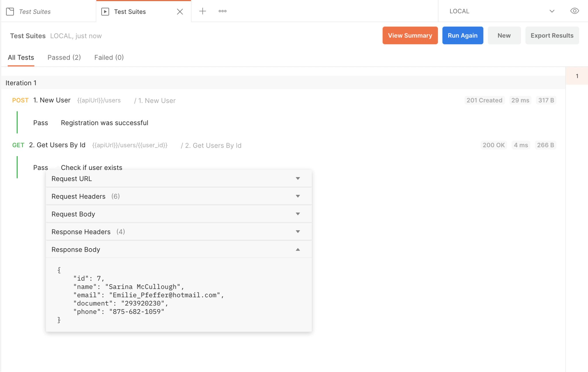Click the Export Results button
Screen dimensions: 588x372
(x=552, y=36)
